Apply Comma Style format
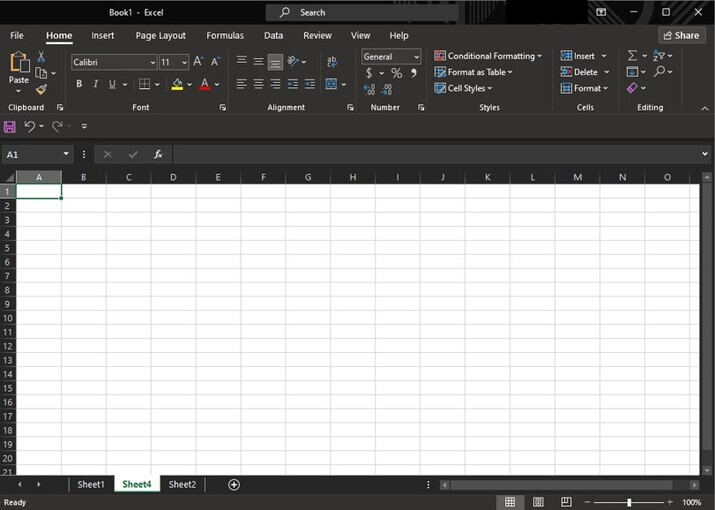 pos(414,73)
